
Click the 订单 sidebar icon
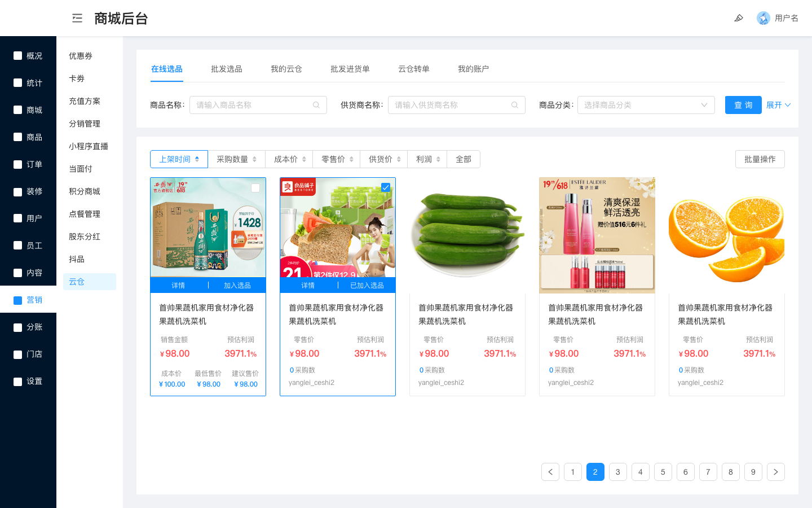[18, 164]
